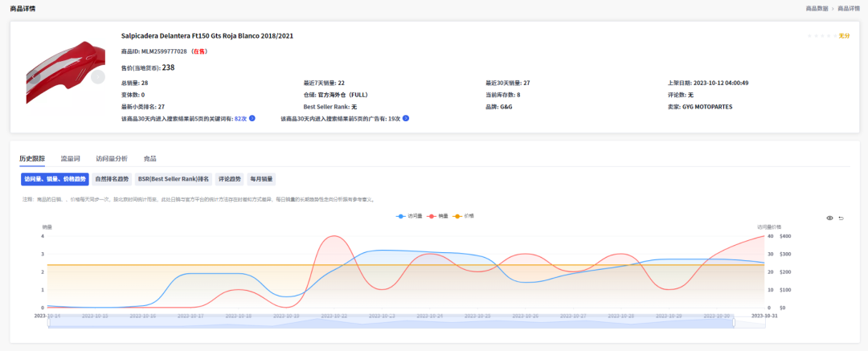Click the 上架日期 2023-10-12 value
868x351 pixels.
(721, 83)
